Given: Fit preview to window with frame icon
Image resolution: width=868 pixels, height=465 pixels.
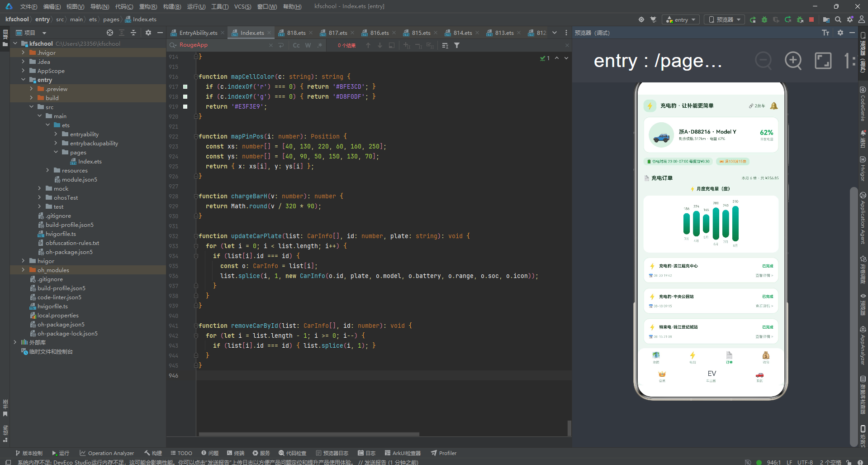Looking at the screenshot, I should pos(823,60).
